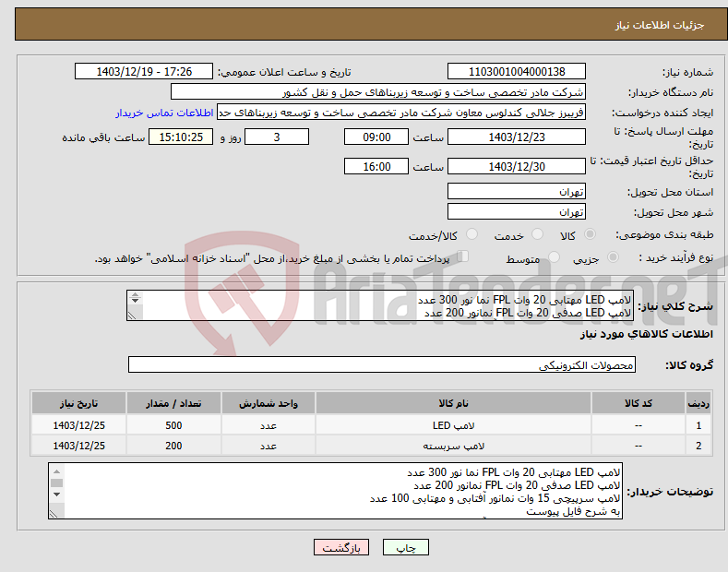Click the لامپ LED item name cell
The image size is (728, 572).
(x=453, y=425)
